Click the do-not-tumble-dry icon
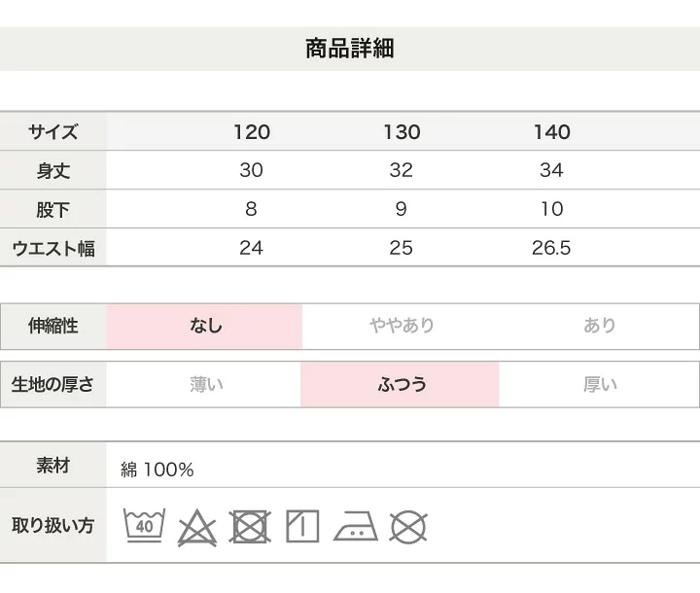The image size is (700, 593). click(250, 527)
